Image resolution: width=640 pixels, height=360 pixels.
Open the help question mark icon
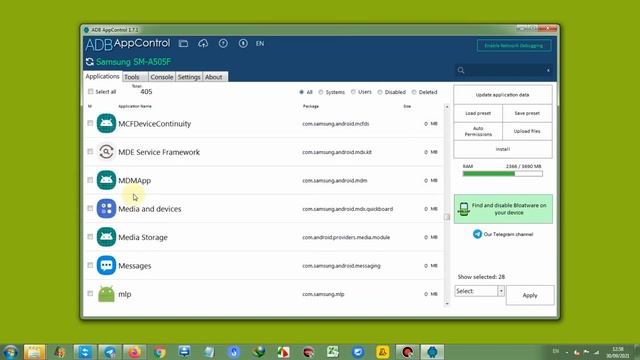pos(223,43)
